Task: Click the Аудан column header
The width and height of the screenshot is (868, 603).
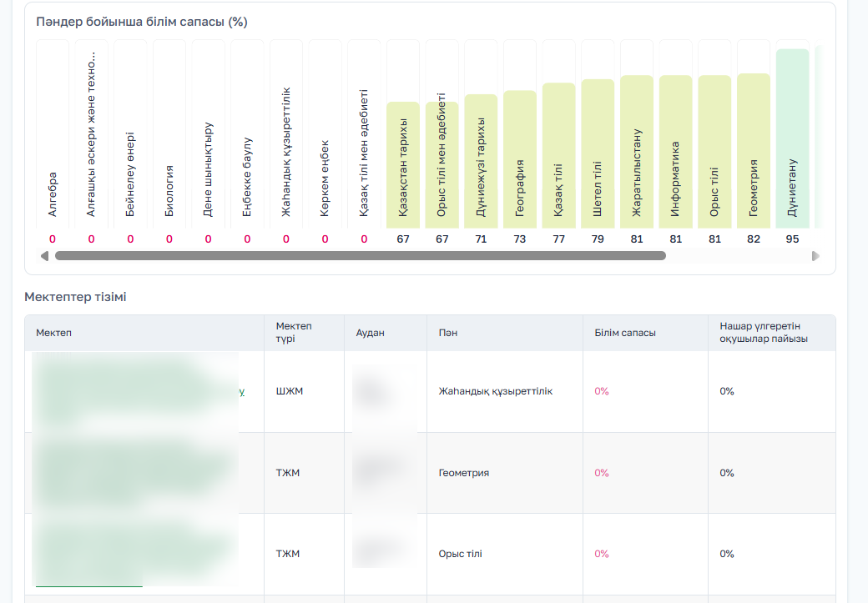Action: tap(386, 333)
